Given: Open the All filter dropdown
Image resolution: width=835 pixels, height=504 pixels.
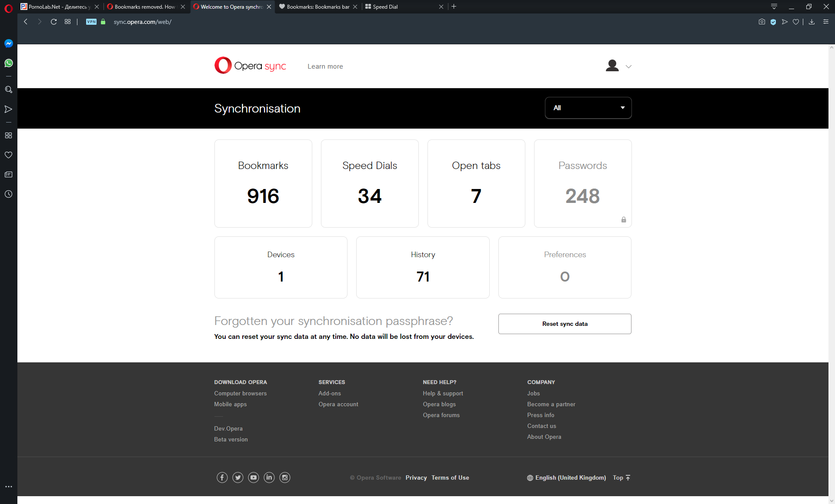Looking at the screenshot, I should click(588, 108).
